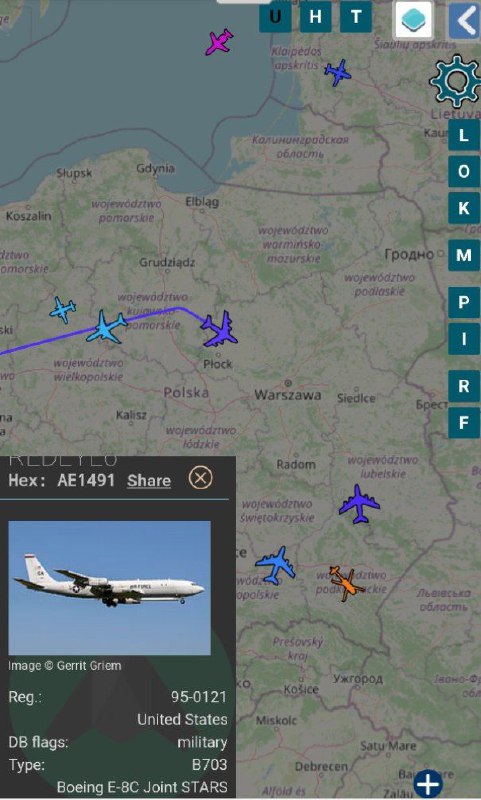Select the blue aircraft near Klaipėdos apskritis
This screenshot has height=800, width=481.
coord(338,72)
